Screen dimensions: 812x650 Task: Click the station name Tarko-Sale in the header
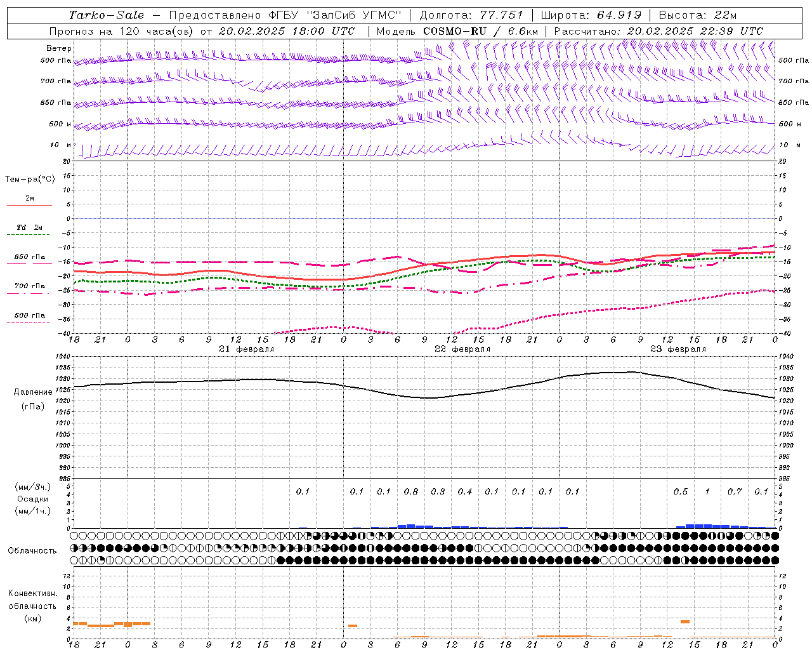(106, 15)
